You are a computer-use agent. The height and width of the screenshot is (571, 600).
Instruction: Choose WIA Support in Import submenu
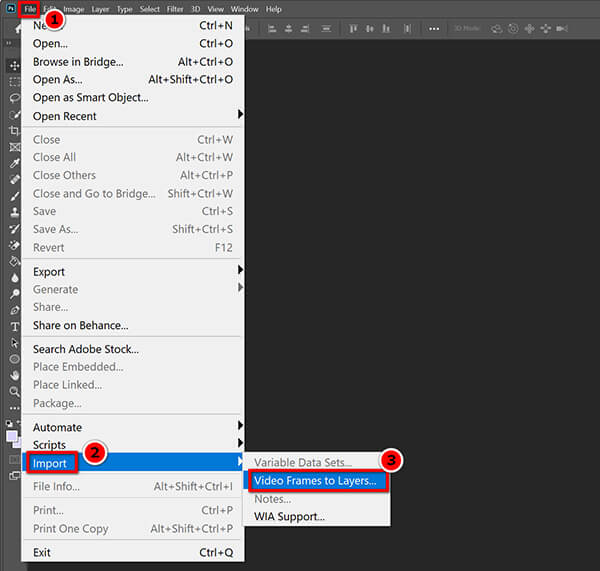click(317, 517)
